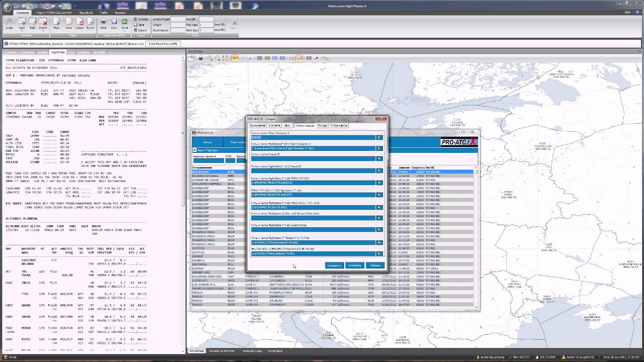644x362 pixels.
Task: Click the Выход button in PRO-ATC/X window
Action: pyautogui.click(x=207, y=142)
